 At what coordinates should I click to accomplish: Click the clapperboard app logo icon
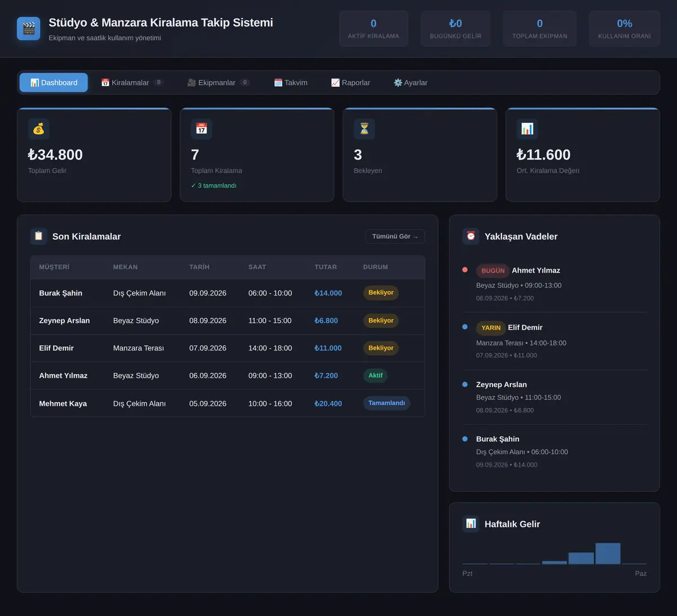[28, 28]
